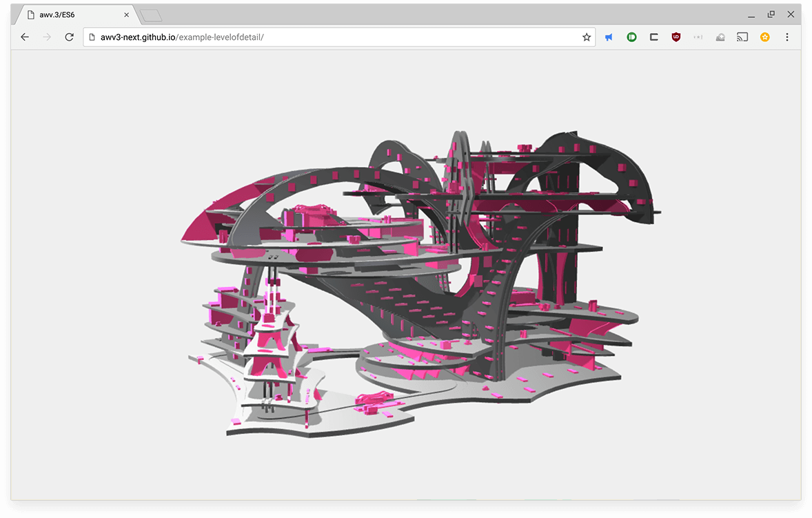Reload the current page
812x518 pixels.
[69, 37]
